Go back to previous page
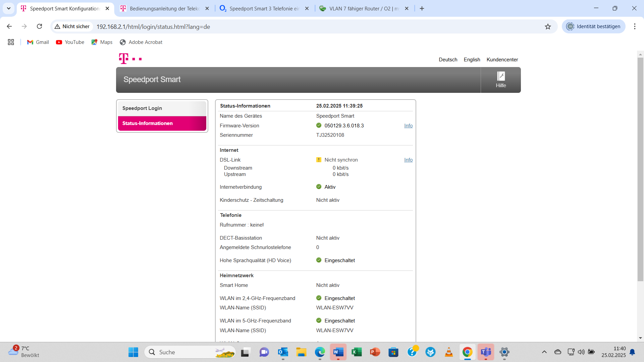Image resolution: width=644 pixels, height=362 pixels. (9, 26)
